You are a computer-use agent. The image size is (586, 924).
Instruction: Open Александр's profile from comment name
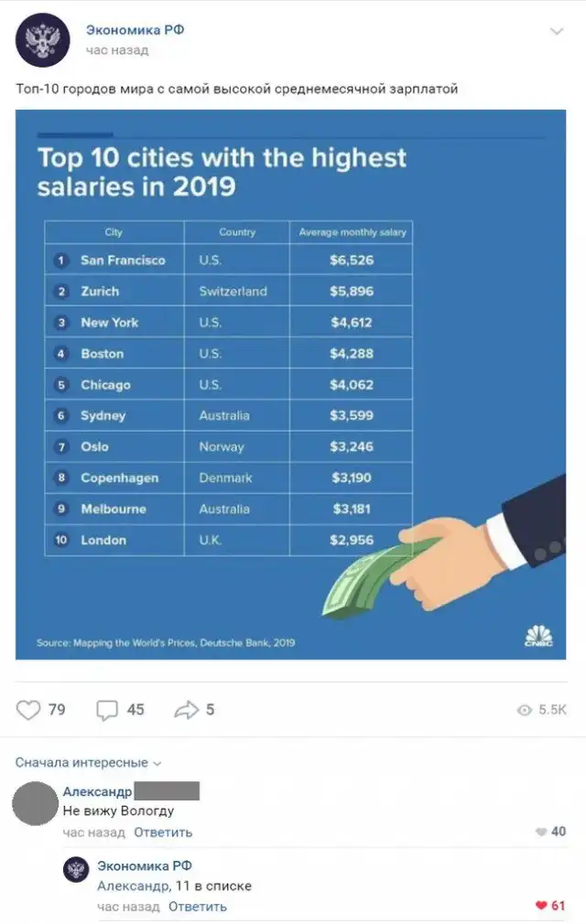pyautogui.click(x=97, y=792)
